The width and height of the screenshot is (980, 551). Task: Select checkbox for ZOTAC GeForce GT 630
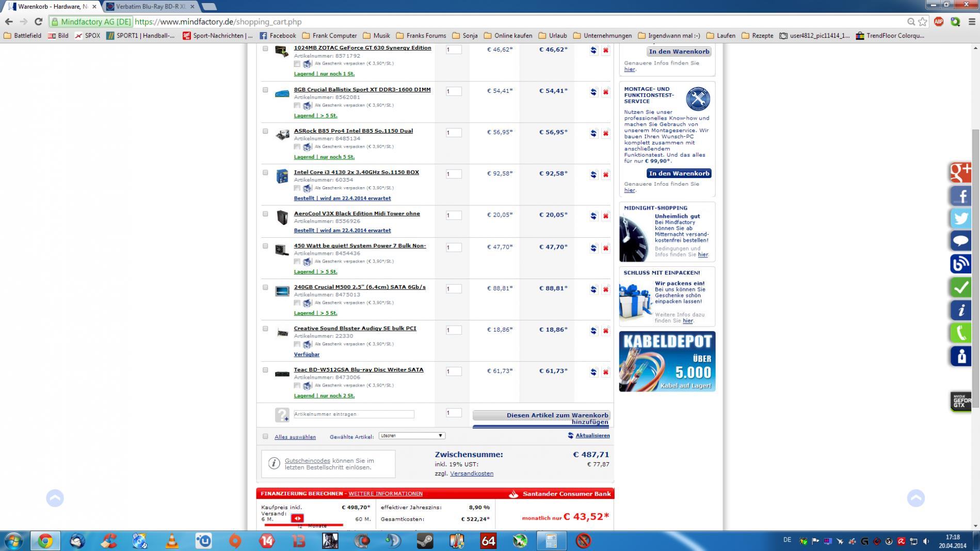coord(265,48)
